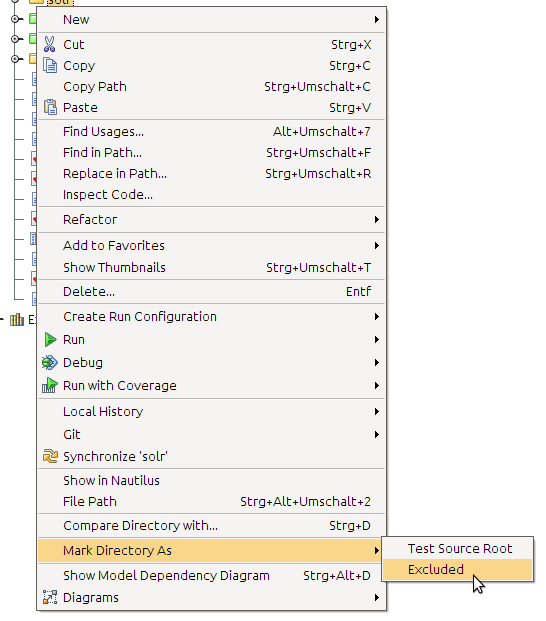Screen dimensions: 546x621
Task: Choose Show Model Dependency Diagram
Action: [211, 575]
